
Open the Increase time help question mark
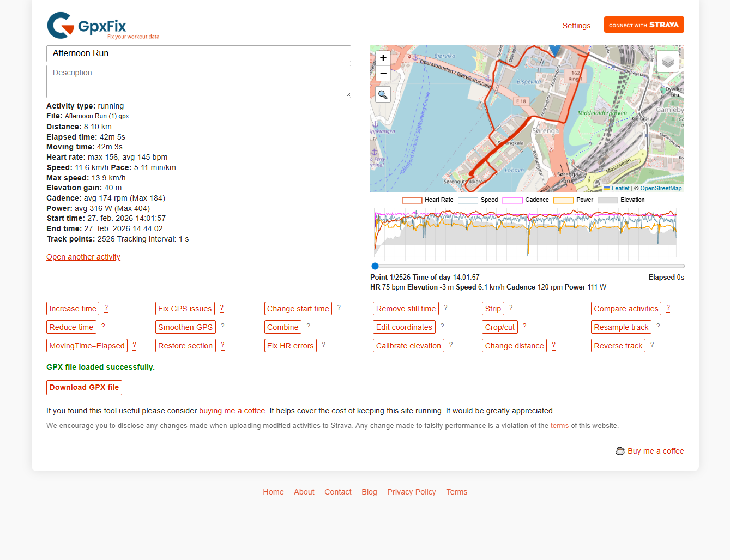[106, 308]
